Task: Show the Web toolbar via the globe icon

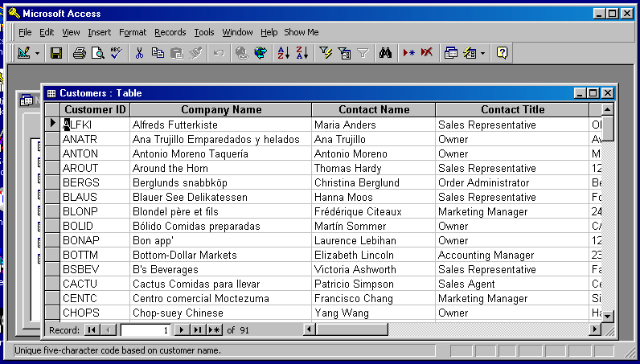Action: pyautogui.click(x=261, y=53)
